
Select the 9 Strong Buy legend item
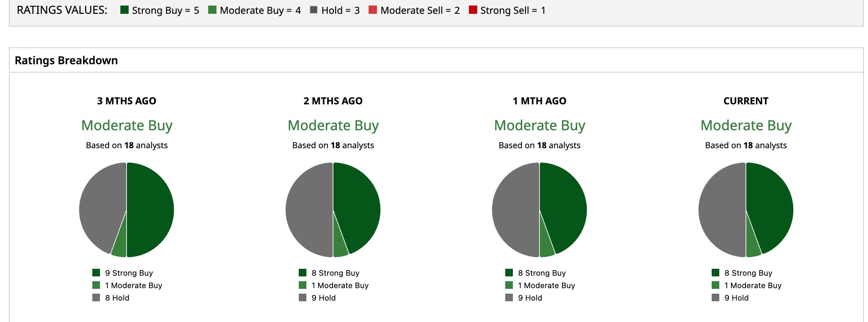[x=123, y=273]
